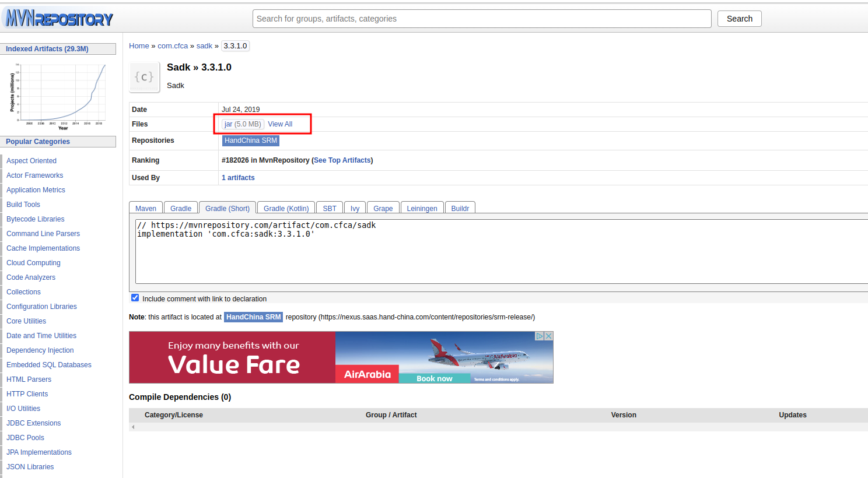Open the Grape tab

click(x=383, y=208)
